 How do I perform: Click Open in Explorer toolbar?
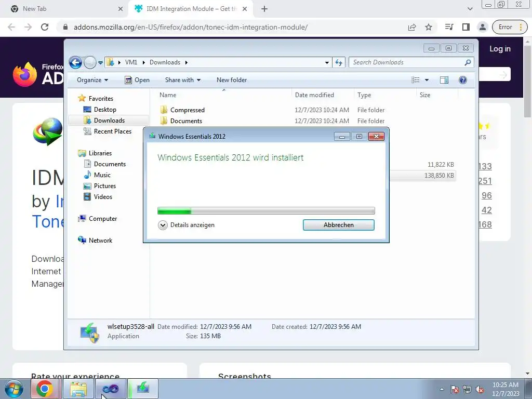coord(137,80)
